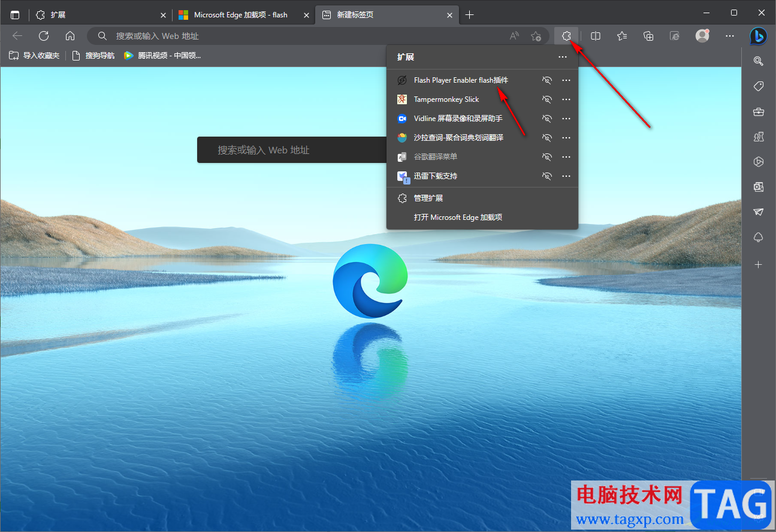Click 打开 Microsoft Edge 加载项
The width and height of the screenshot is (776, 532).
tap(482, 217)
